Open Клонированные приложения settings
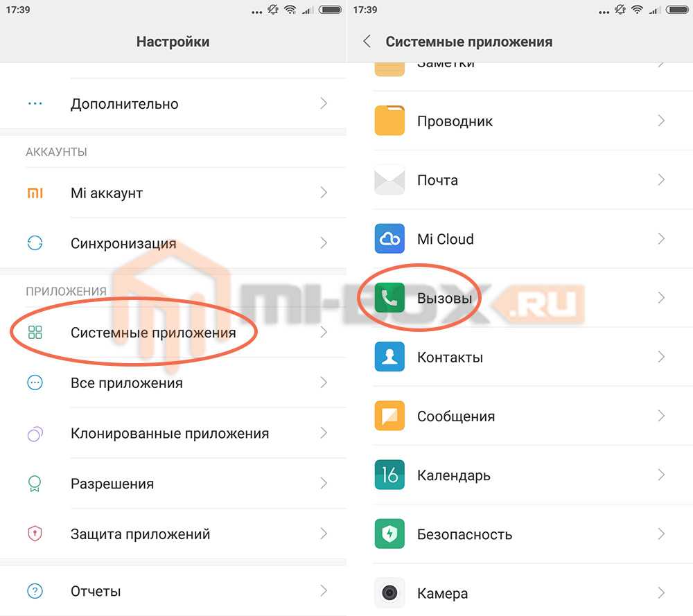This screenshot has width=693, height=616. (173, 433)
